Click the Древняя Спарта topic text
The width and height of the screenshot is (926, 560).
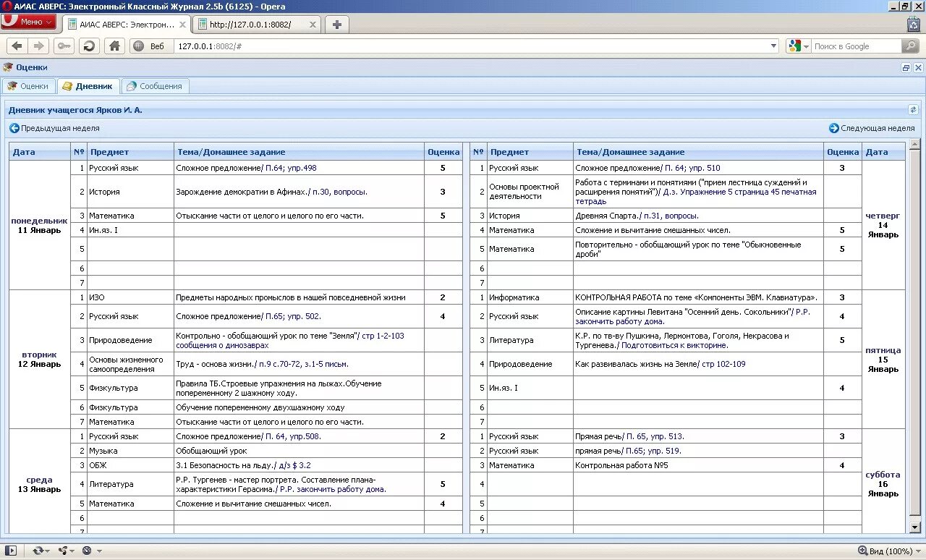click(606, 216)
